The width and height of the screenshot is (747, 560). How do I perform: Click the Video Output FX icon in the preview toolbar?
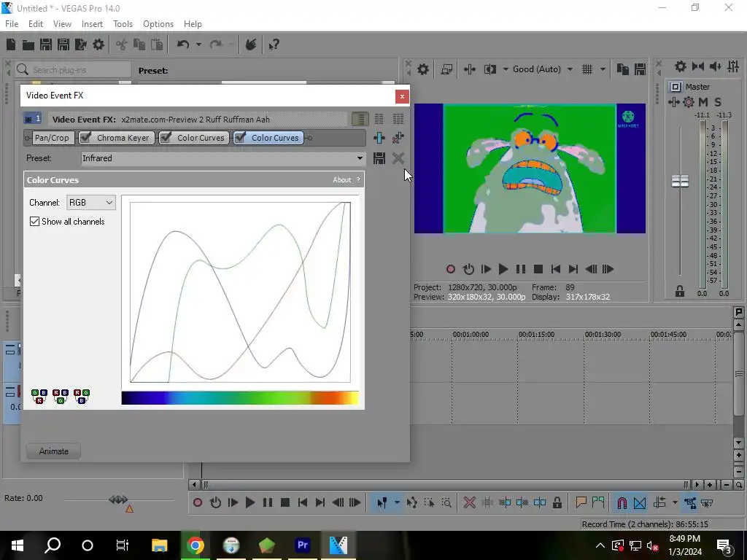tap(470, 69)
